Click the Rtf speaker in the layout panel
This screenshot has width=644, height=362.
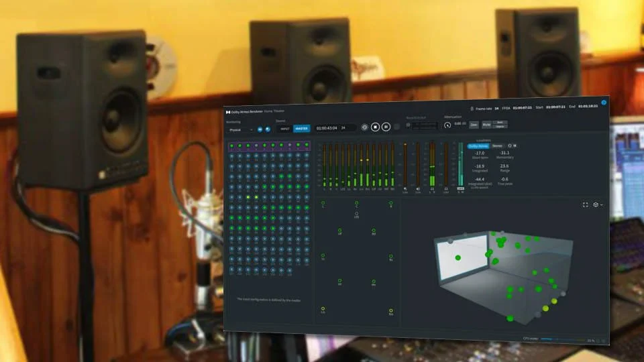(x=374, y=231)
